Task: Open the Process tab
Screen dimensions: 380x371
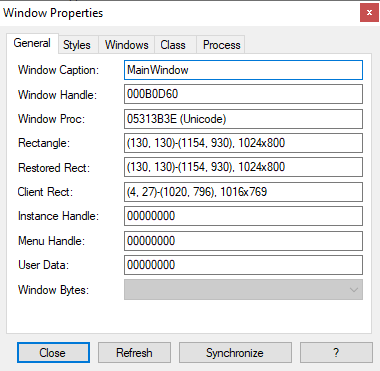Action: (221, 45)
